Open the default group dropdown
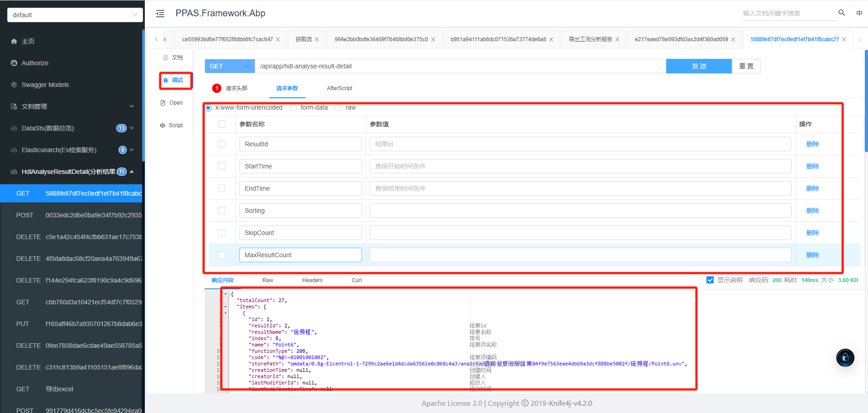This screenshot has height=413, width=868. (75, 15)
